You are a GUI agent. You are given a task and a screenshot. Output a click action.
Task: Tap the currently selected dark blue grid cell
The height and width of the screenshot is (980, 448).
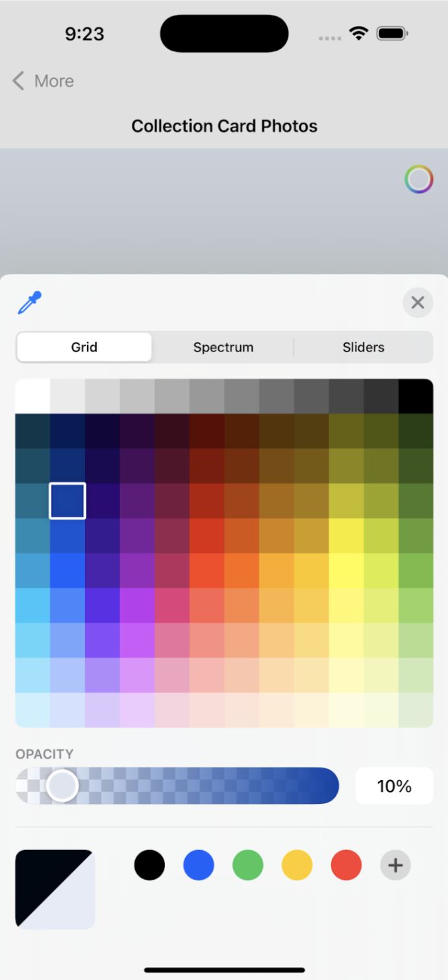pyautogui.click(x=68, y=501)
